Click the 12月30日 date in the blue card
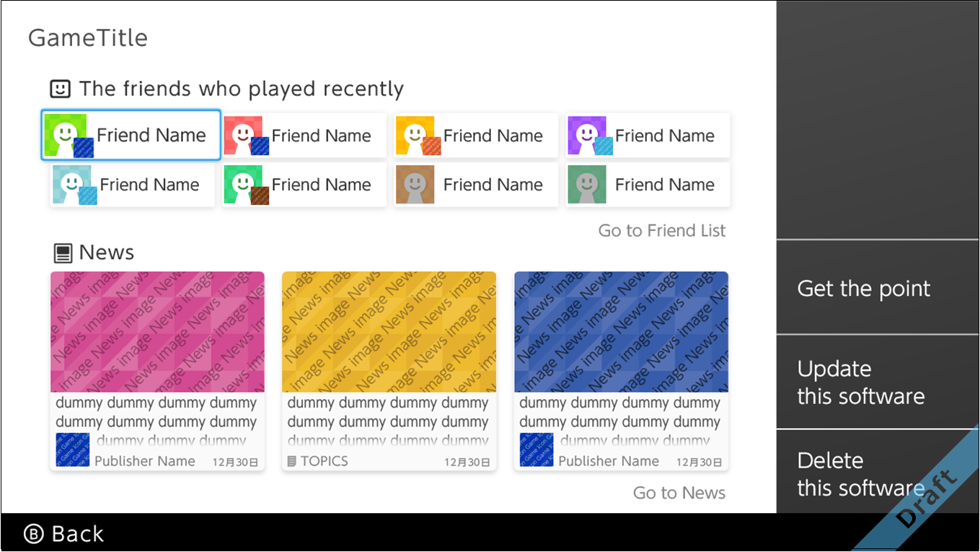The width and height of the screenshot is (980, 552). click(699, 463)
